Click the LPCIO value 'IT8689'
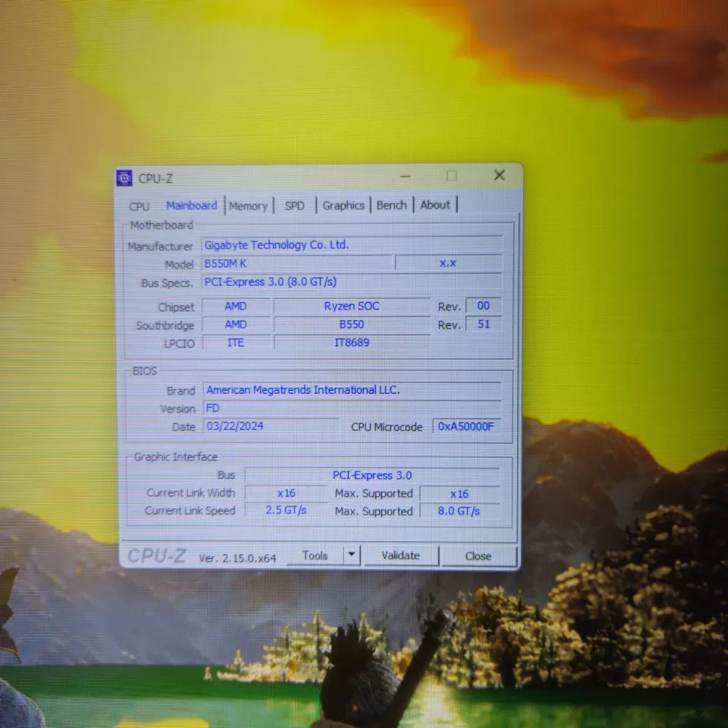728x728 pixels. [x=352, y=343]
